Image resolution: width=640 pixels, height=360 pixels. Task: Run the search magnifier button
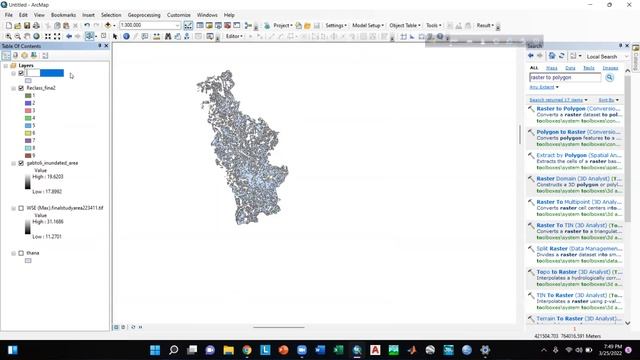tap(609, 77)
